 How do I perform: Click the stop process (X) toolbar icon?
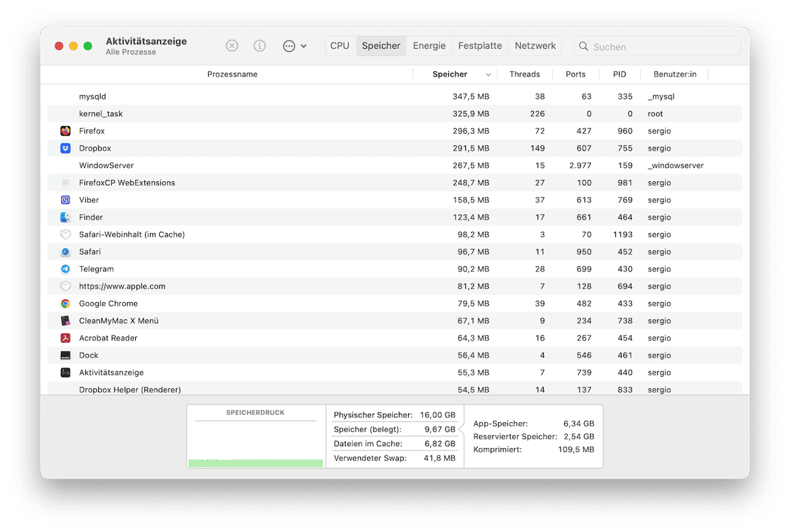click(x=232, y=46)
